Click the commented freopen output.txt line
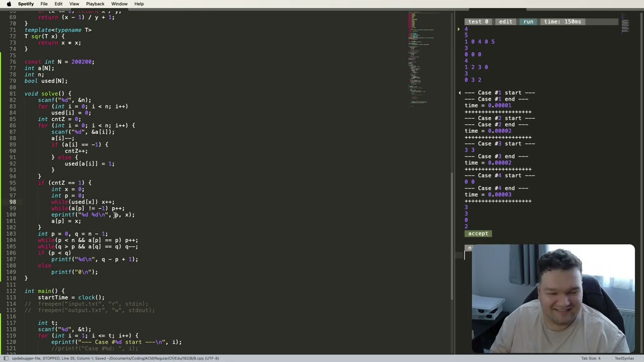The height and width of the screenshot is (362, 644). (x=90, y=310)
